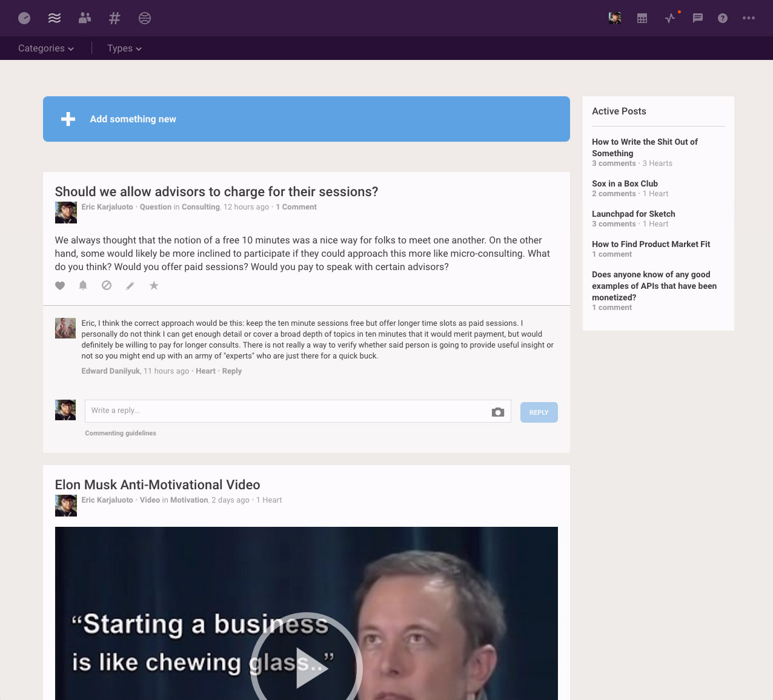Click the hashtag topics icon

click(114, 18)
